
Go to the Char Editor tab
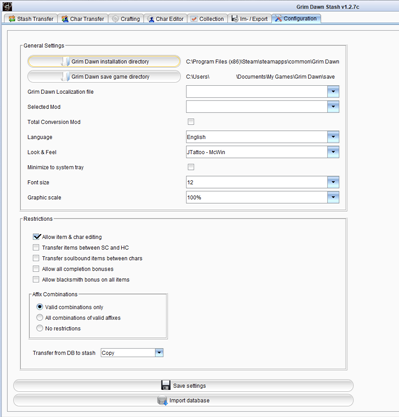tap(165, 19)
